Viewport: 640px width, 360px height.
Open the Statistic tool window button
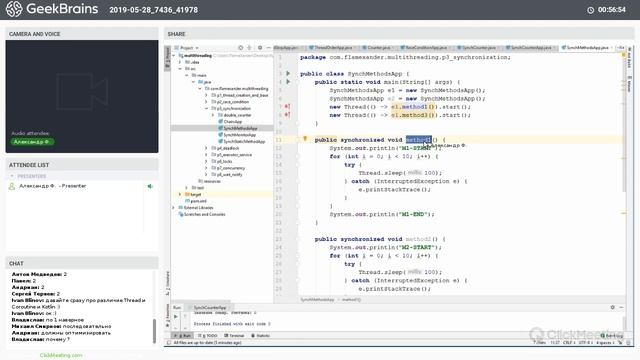coord(260,336)
